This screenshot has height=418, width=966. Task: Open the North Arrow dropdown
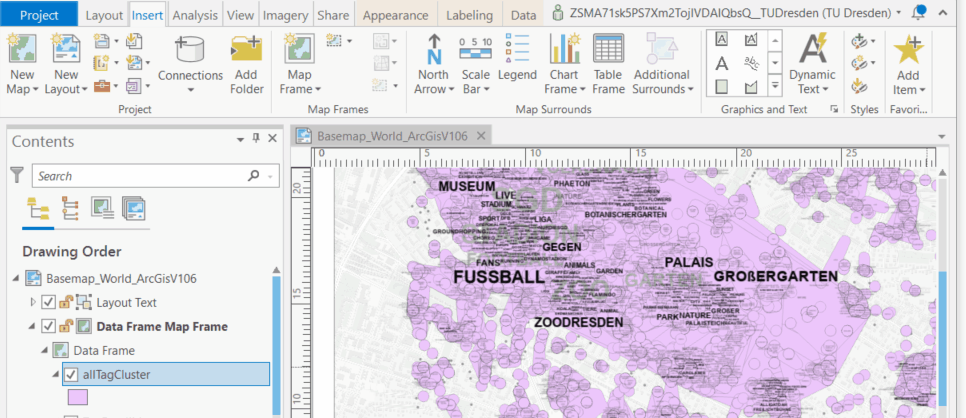[x=453, y=89]
